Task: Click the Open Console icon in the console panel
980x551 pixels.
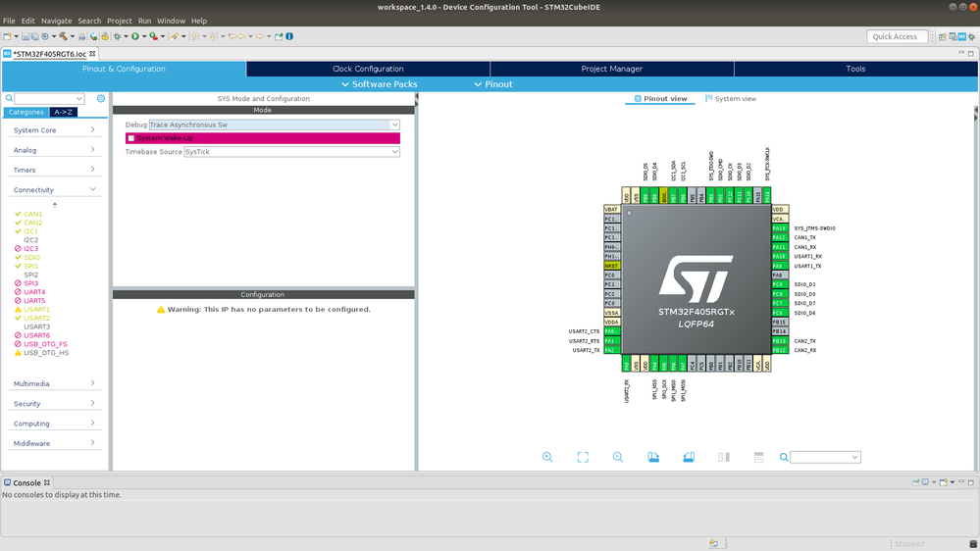Action: click(943, 482)
